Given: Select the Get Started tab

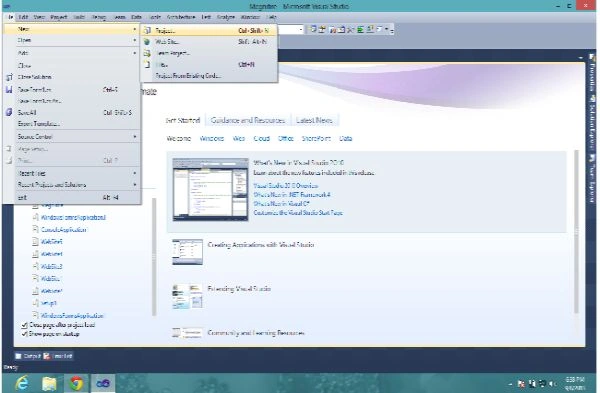Looking at the screenshot, I should point(183,120).
